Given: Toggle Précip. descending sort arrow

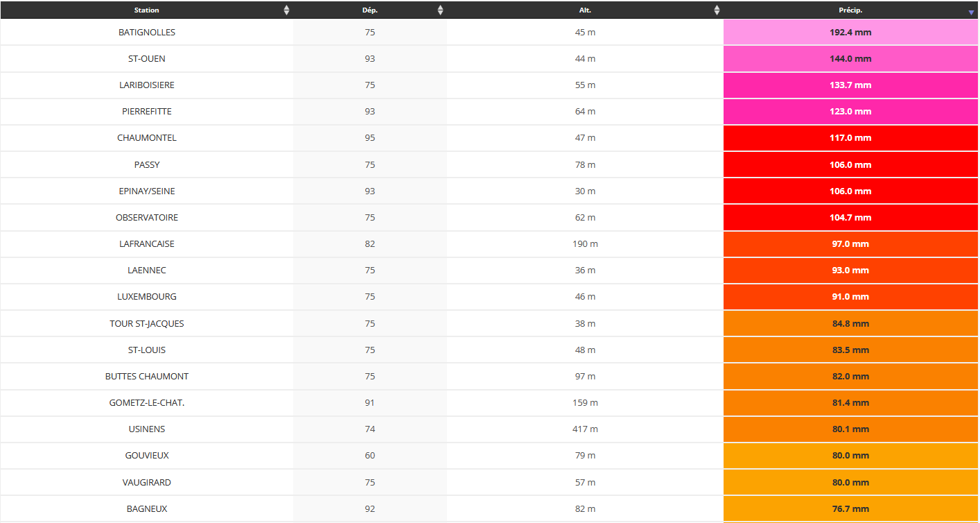Looking at the screenshot, I should coord(971,12).
